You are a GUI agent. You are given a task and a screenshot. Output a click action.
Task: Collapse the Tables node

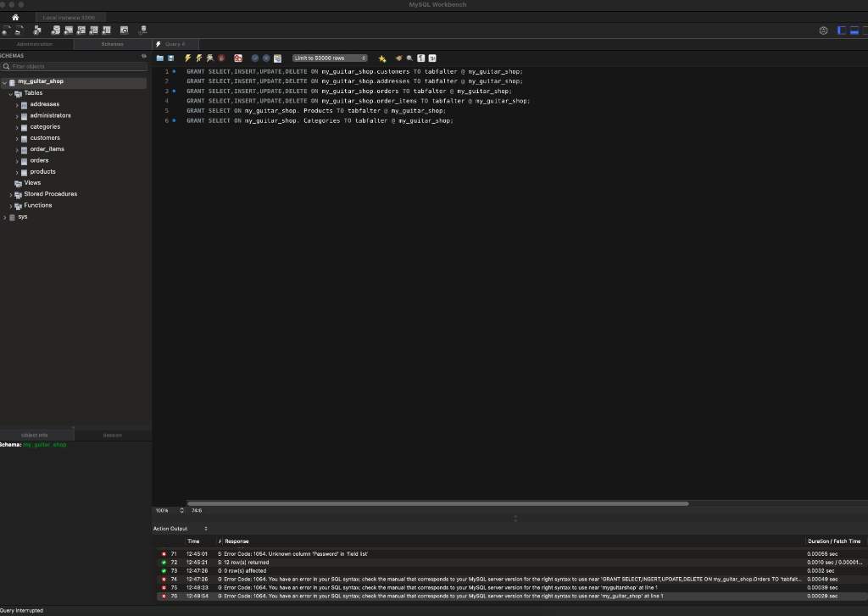(10, 93)
